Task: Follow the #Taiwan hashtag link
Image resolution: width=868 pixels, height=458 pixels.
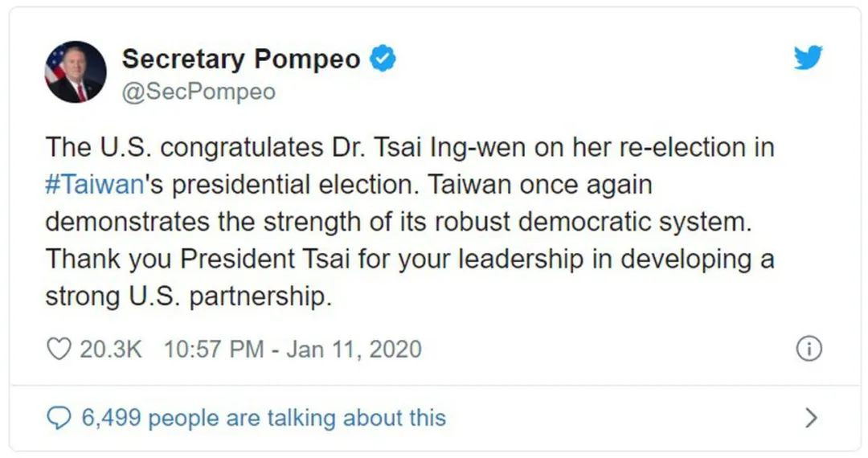Action: click(95, 185)
